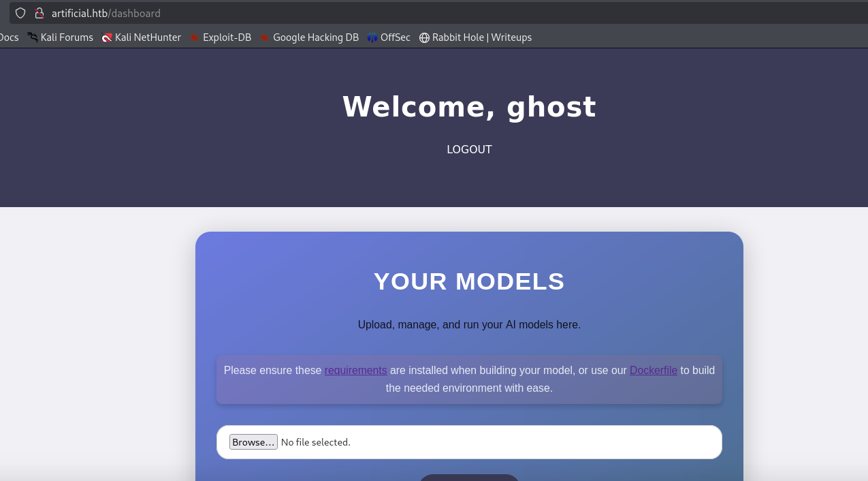
Task: Open the Exploit-DB bookmark
Action: [221, 37]
